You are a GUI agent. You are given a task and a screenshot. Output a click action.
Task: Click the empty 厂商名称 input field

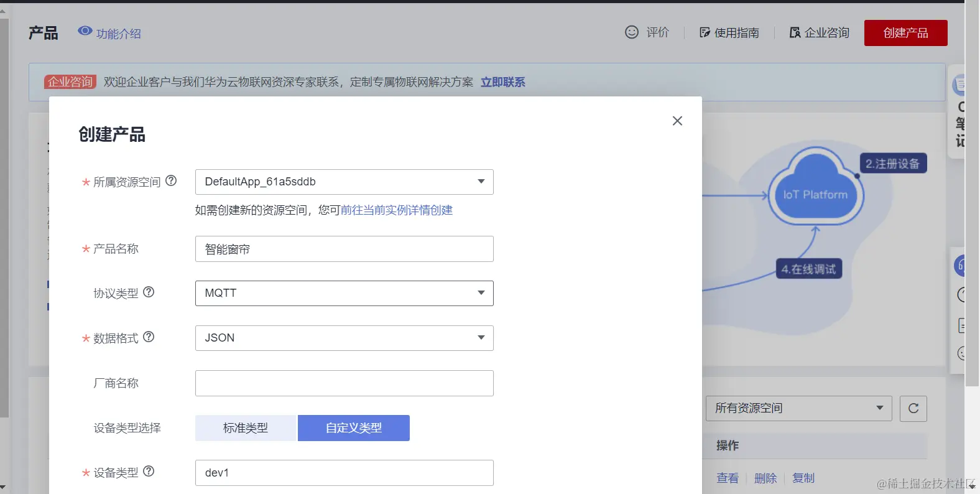coord(344,383)
